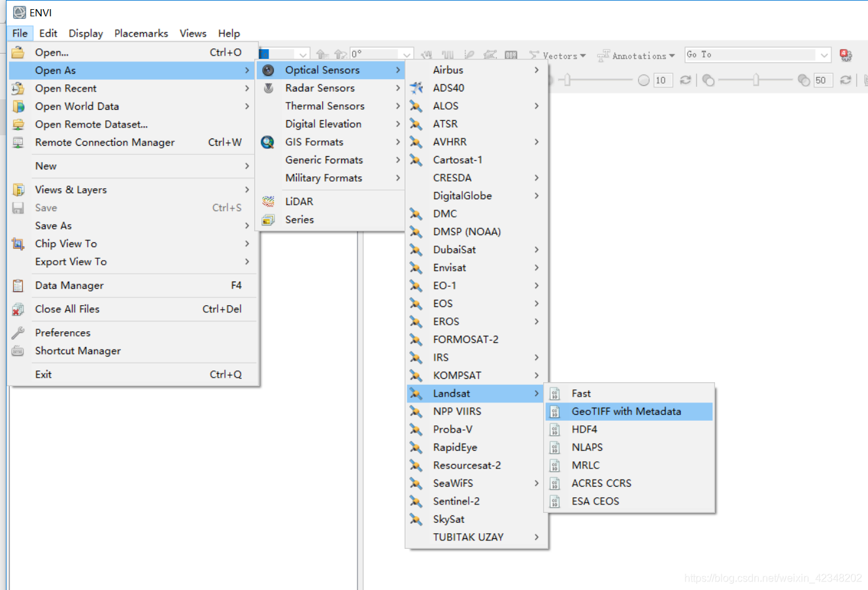
Task: Click the GIS Formats globe icon
Action: [x=268, y=142]
